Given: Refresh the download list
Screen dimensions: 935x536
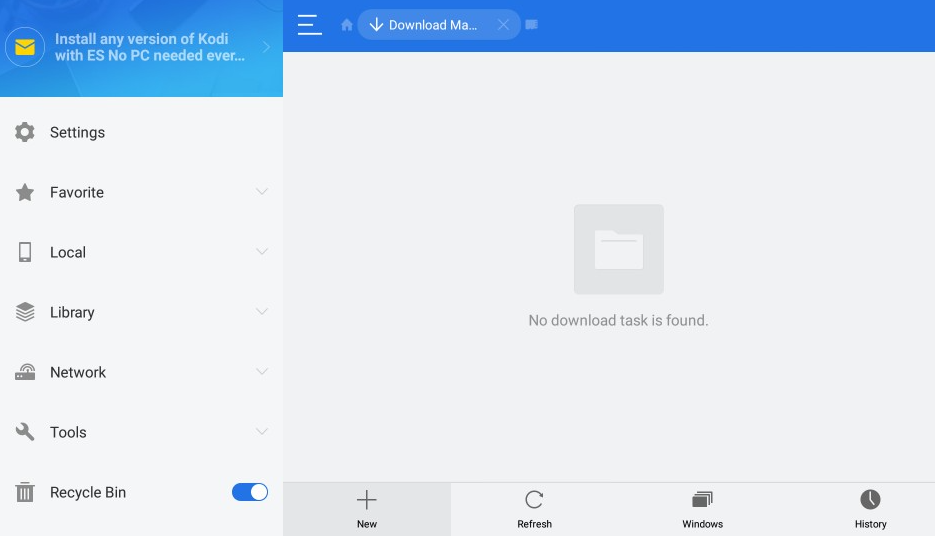Looking at the screenshot, I should [x=534, y=508].
